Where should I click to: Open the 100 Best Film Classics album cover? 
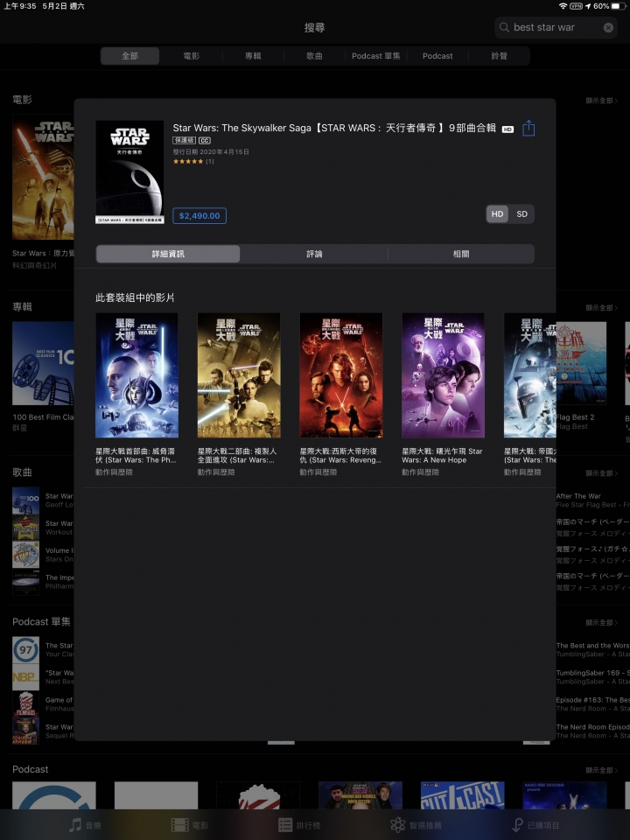click(x=43, y=363)
